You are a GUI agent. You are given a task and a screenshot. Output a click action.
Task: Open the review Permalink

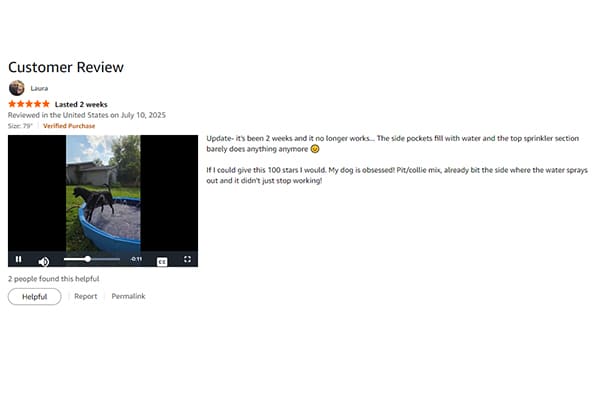point(128,296)
